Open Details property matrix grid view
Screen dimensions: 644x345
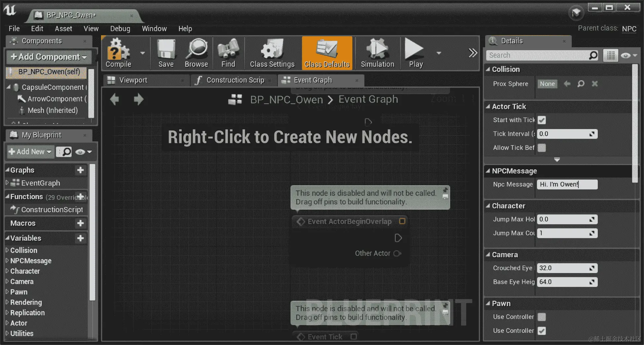[610, 55]
